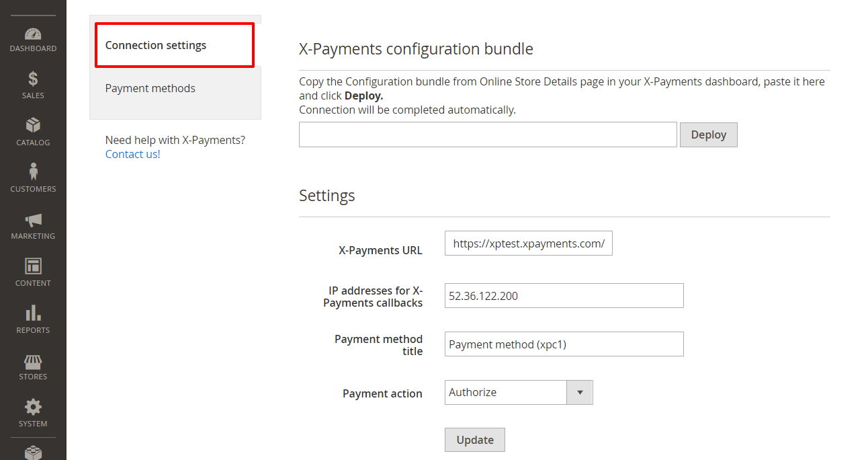Open the Catalog box icon

tap(33, 125)
